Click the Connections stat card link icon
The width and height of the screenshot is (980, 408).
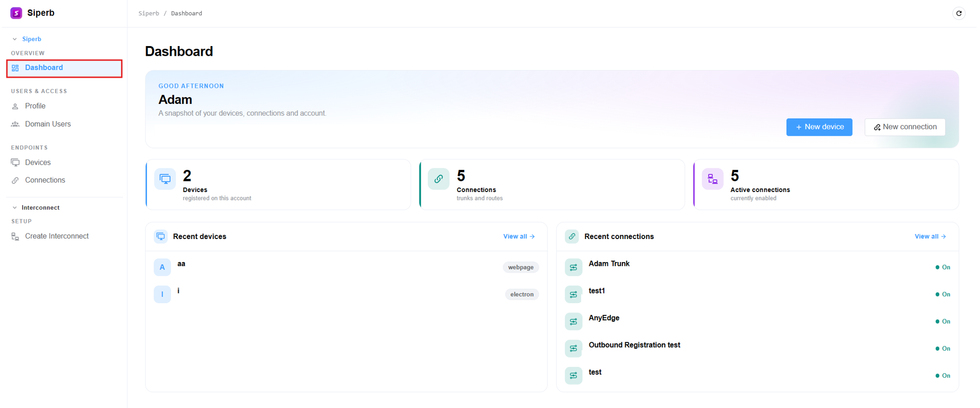[x=439, y=179]
